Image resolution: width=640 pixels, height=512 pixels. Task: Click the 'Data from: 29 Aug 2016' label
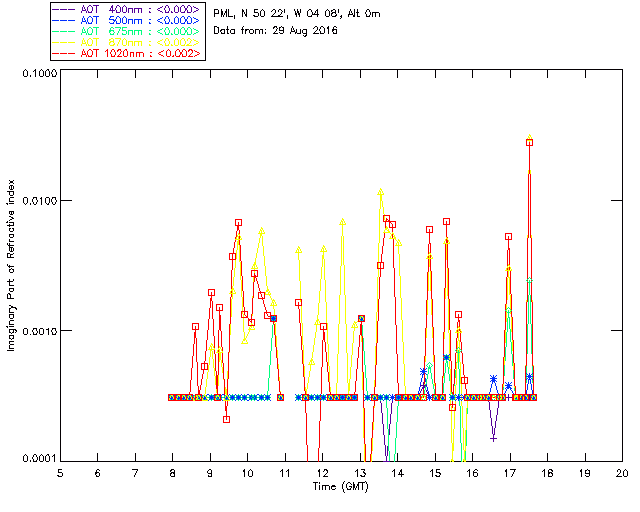pos(276,31)
